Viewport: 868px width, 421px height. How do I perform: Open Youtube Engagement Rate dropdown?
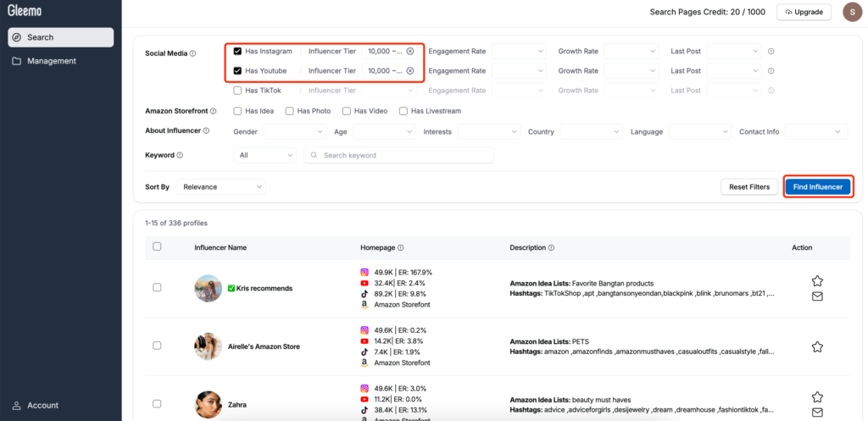pyautogui.click(x=519, y=71)
